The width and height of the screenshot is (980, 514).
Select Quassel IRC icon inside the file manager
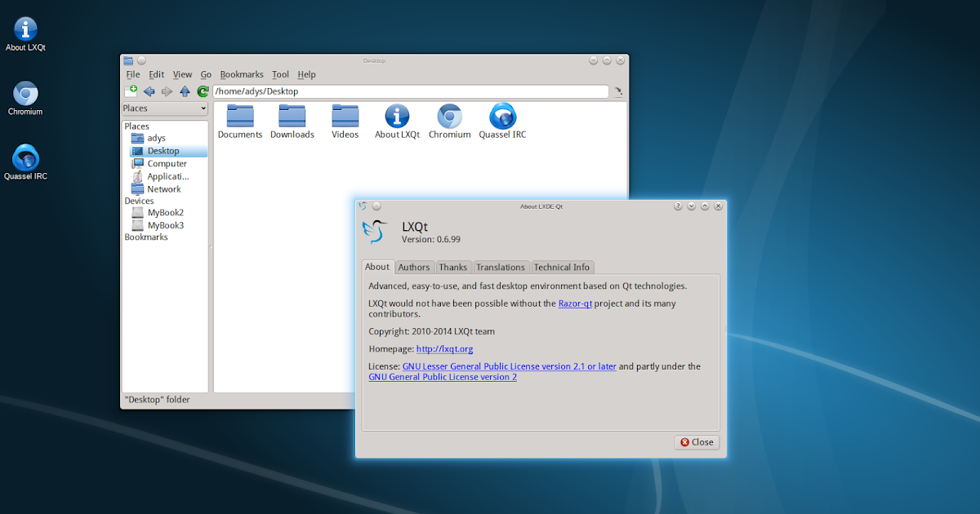click(502, 122)
